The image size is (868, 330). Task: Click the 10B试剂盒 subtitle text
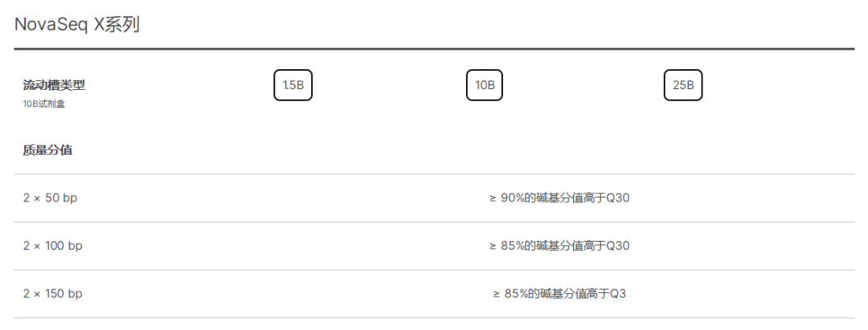[x=43, y=104]
